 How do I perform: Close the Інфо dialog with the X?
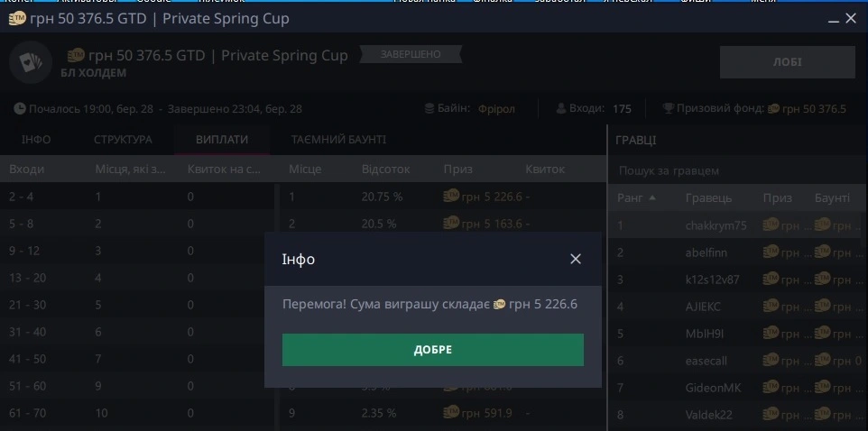point(576,260)
